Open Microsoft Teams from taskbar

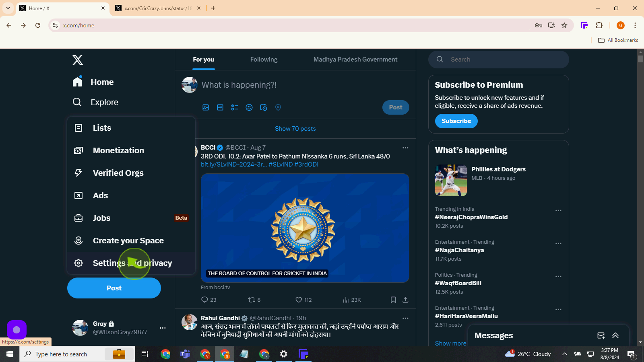point(185,354)
